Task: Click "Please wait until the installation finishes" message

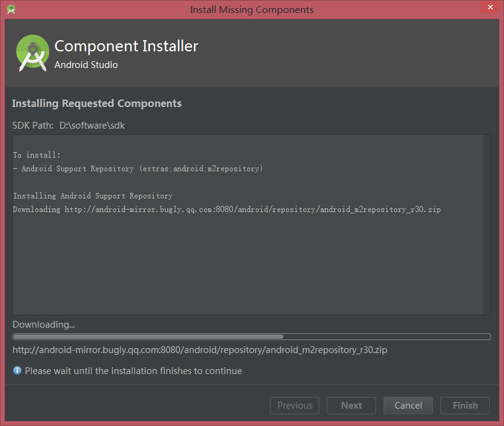Action: tap(133, 370)
